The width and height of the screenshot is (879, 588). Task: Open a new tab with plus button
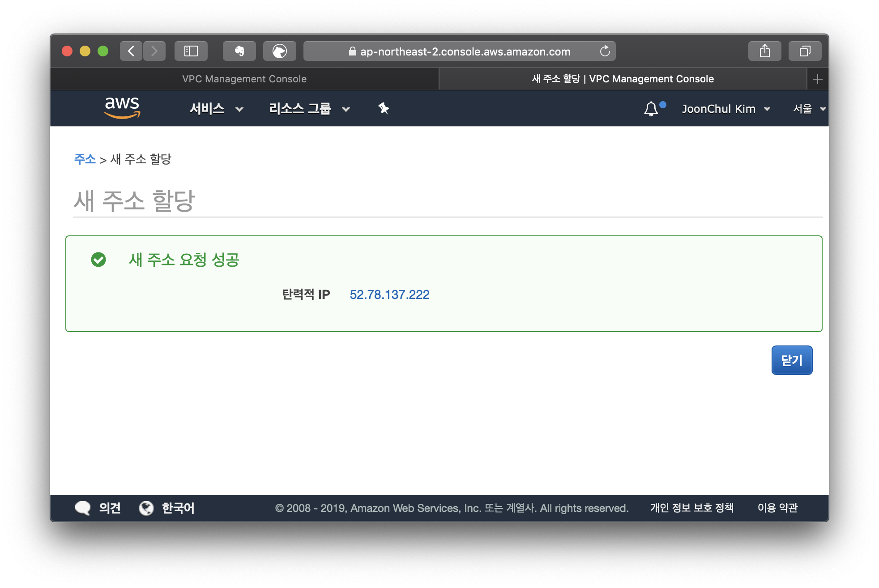point(817,79)
